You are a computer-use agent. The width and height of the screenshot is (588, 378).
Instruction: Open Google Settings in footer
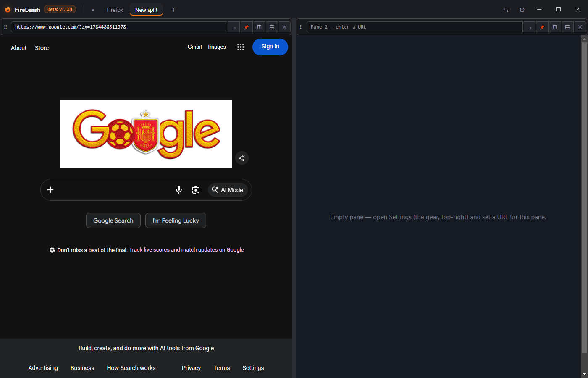pos(253,368)
